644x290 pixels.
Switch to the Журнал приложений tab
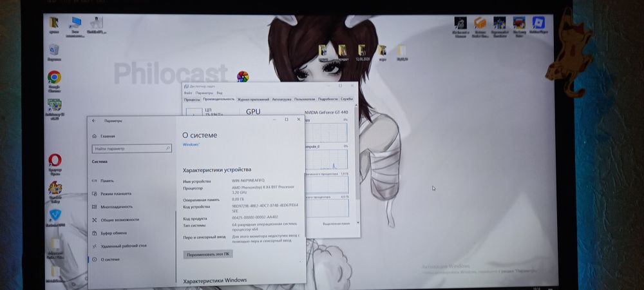coord(253,99)
